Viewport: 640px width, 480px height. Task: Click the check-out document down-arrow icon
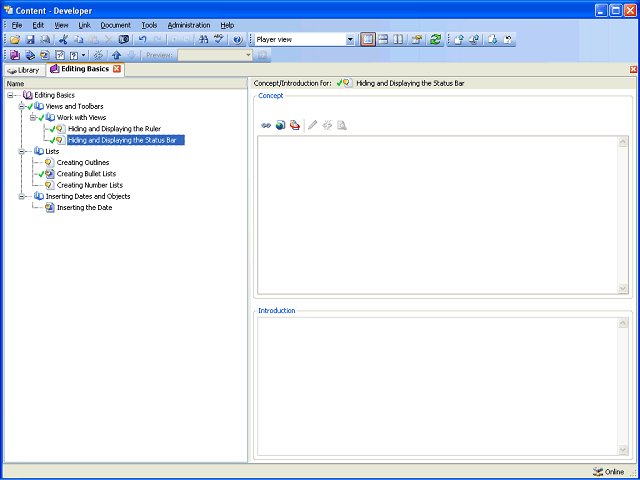click(493, 40)
